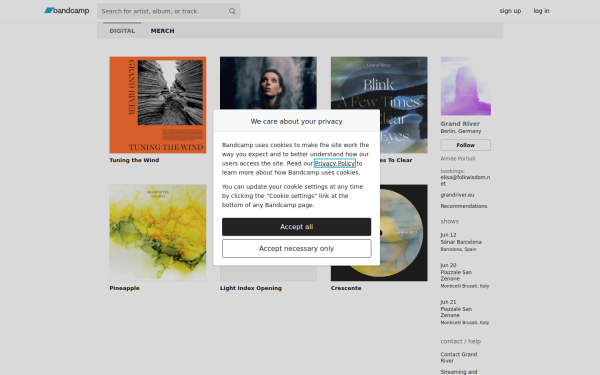
Task: Click the Tuning the Wind title
Action: [134, 160]
